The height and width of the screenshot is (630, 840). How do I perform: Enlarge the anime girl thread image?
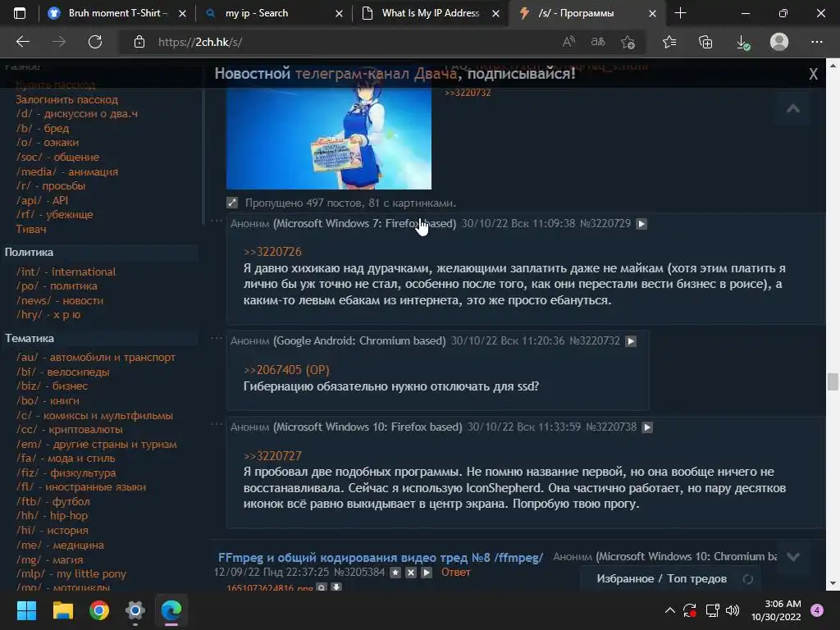pyautogui.click(x=329, y=138)
